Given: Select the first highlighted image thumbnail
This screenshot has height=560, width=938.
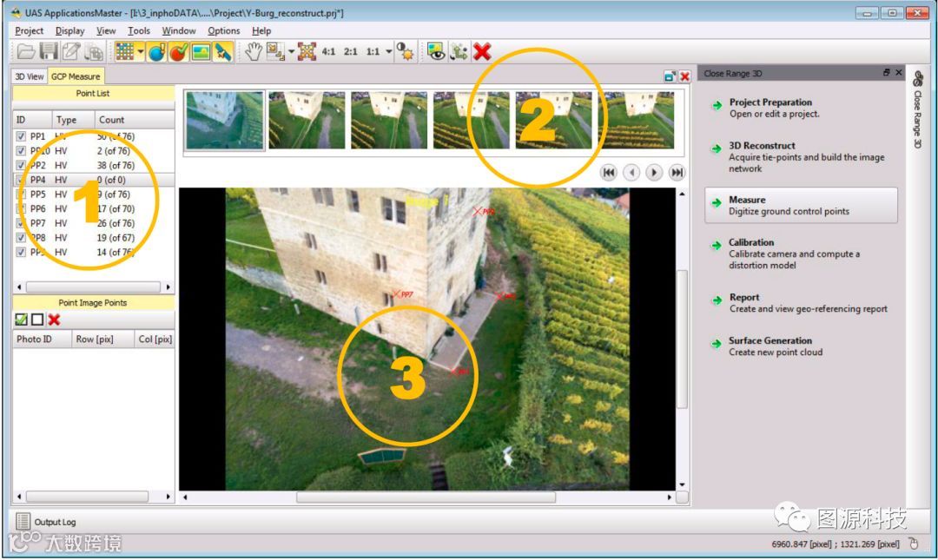Looking at the screenshot, I should (x=224, y=121).
